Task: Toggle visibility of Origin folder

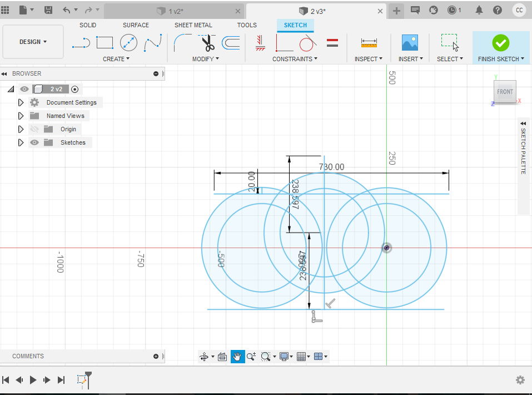Action: point(34,129)
